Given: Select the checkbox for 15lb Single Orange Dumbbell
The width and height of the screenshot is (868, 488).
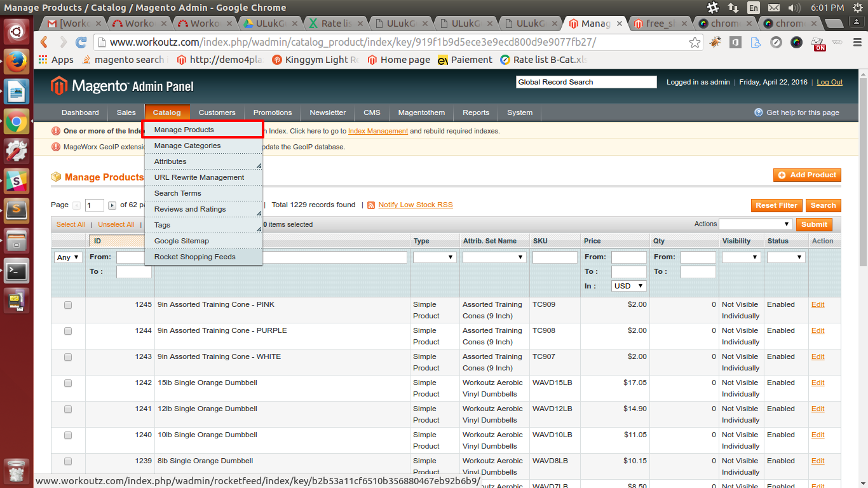Looking at the screenshot, I should [x=68, y=383].
